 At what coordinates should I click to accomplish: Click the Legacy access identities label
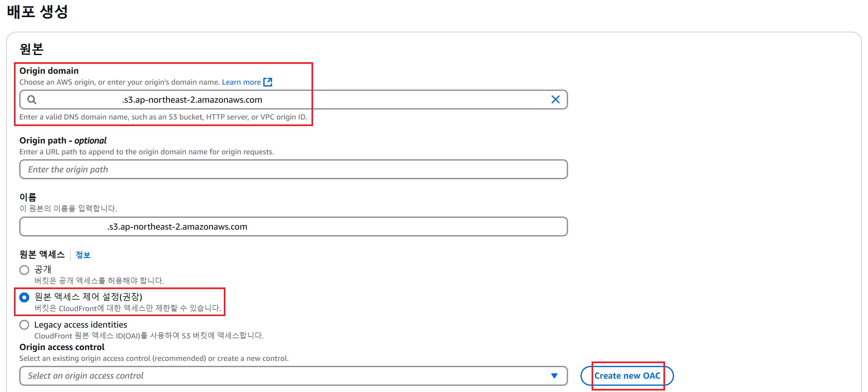81,324
